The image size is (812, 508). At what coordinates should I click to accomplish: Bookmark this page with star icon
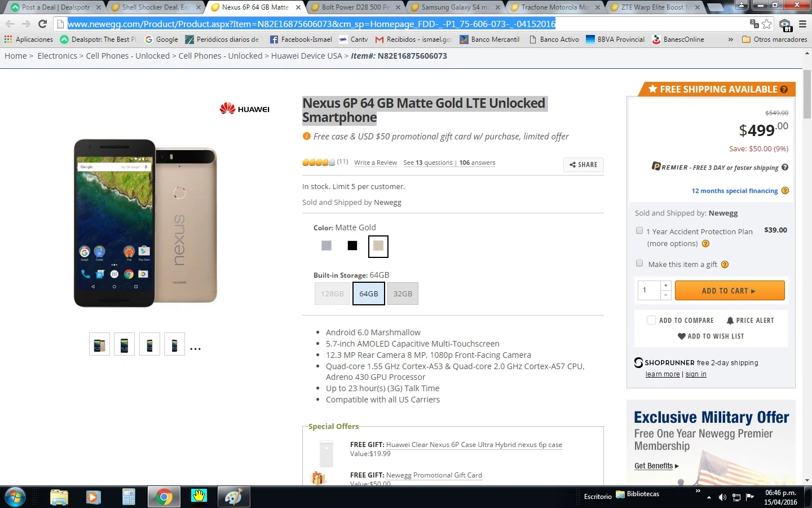pos(767,24)
